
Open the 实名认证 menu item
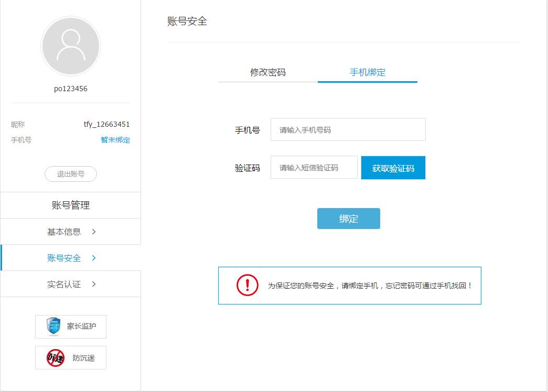point(64,284)
